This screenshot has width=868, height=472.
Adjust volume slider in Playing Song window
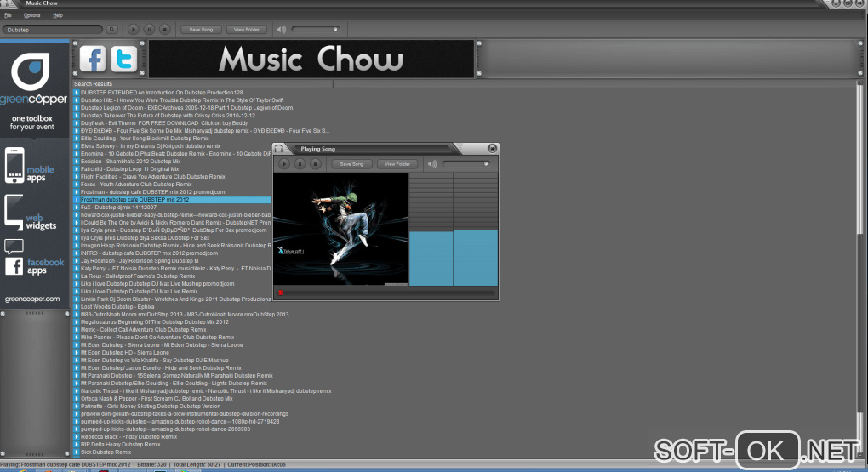466,164
